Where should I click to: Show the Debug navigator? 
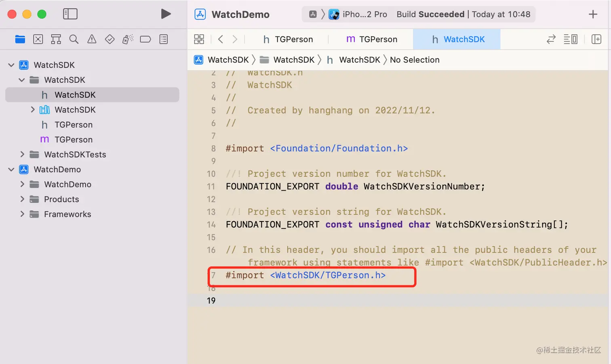coord(128,39)
